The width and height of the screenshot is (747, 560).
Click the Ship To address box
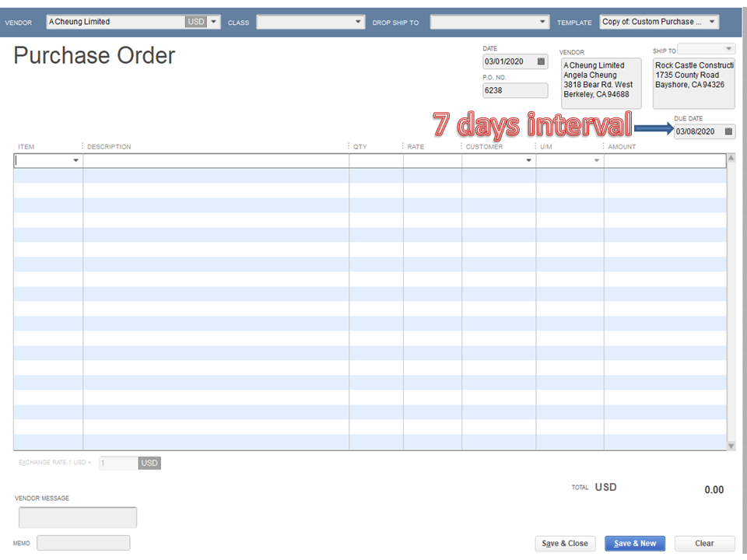(694, 83)
